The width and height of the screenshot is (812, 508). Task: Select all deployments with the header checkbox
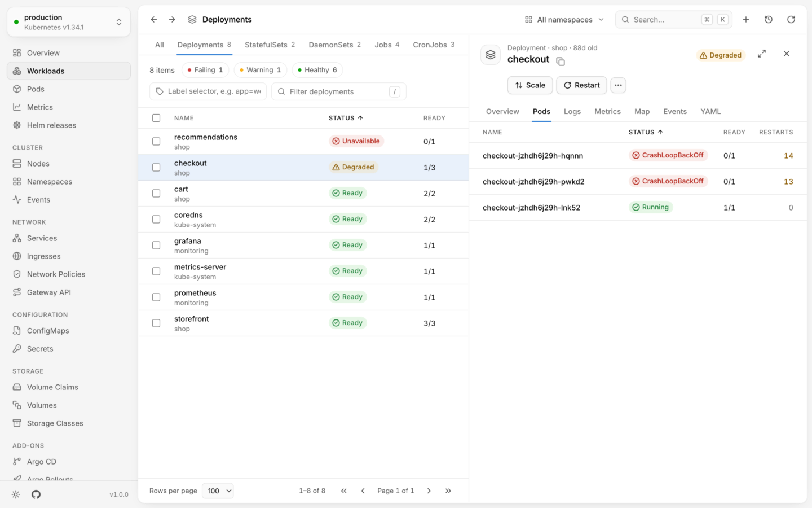pyautogui.click(x=156, y=118)
